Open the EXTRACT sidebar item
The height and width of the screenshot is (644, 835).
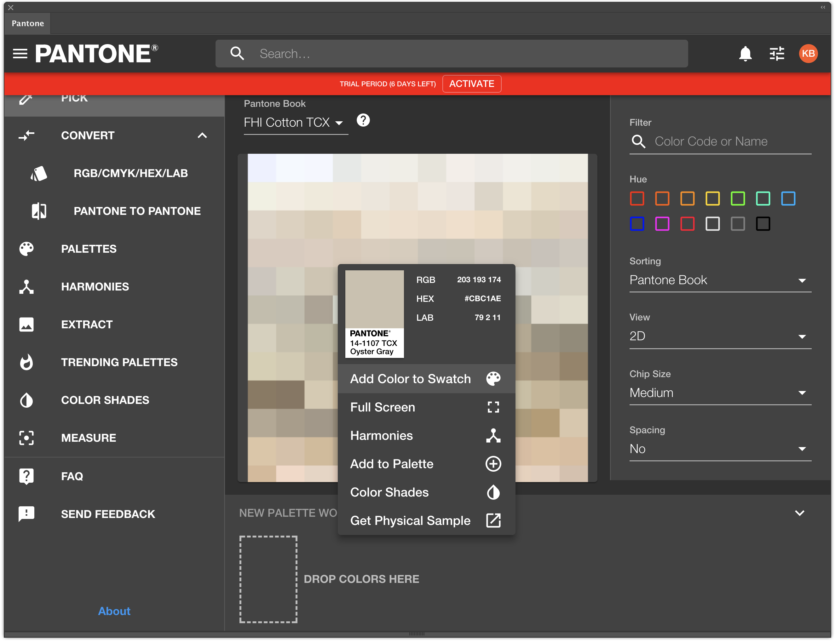click(x=114, y=325)
